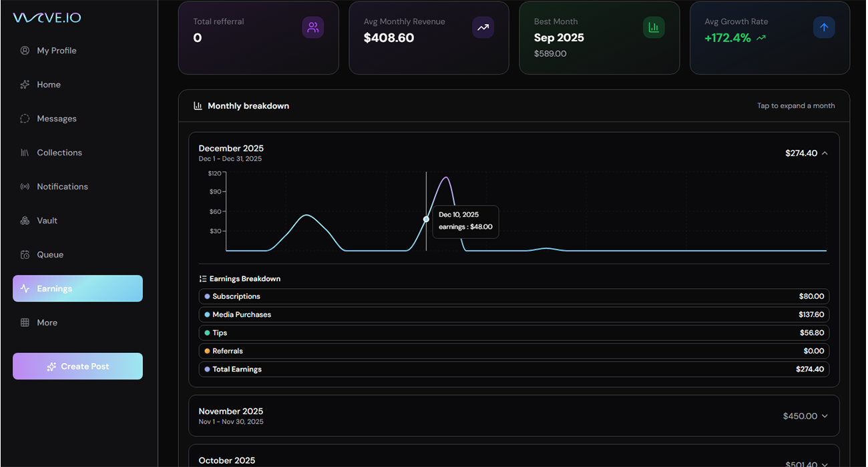Click the Avg Growth Rate arrow icon
Viewport: 868px width, 467px height.
pos(824,27)
